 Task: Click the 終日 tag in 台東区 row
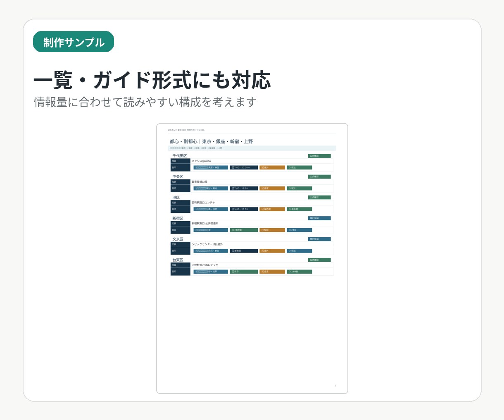244,272
